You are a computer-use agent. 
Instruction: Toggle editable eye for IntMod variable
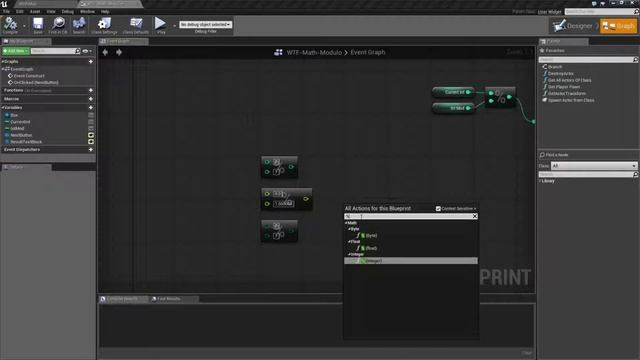pos(91,129)
